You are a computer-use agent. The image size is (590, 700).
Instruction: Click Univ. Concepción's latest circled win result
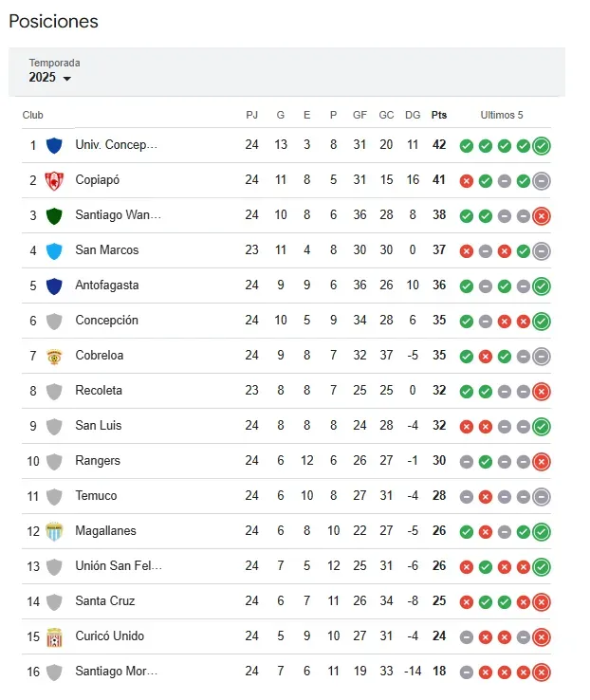pyautogui.click(x=542, y=145)
